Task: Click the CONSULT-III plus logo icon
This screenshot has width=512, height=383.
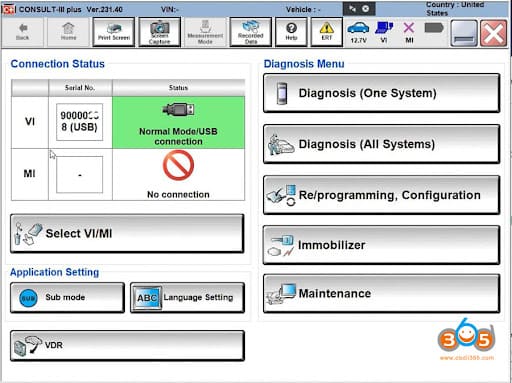Action: [x=9, y=9]
